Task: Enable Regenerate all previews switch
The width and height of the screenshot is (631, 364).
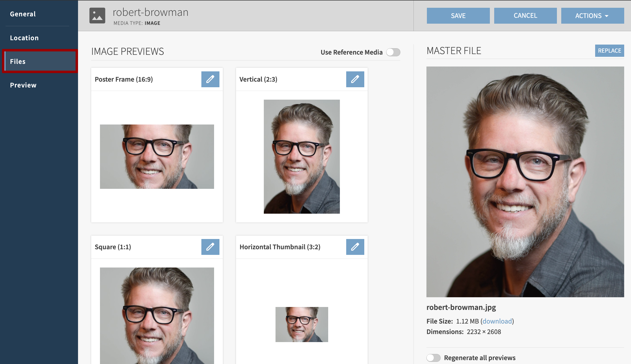Action: 433,357
